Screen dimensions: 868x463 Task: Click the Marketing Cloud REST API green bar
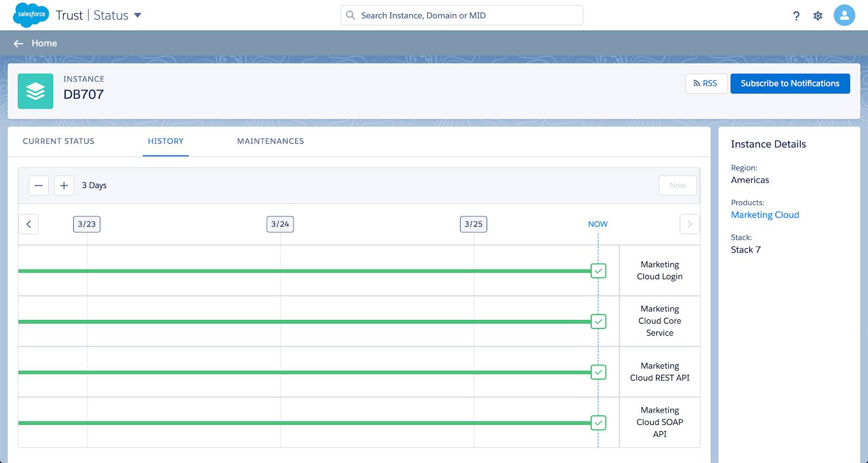click(304, 372)
